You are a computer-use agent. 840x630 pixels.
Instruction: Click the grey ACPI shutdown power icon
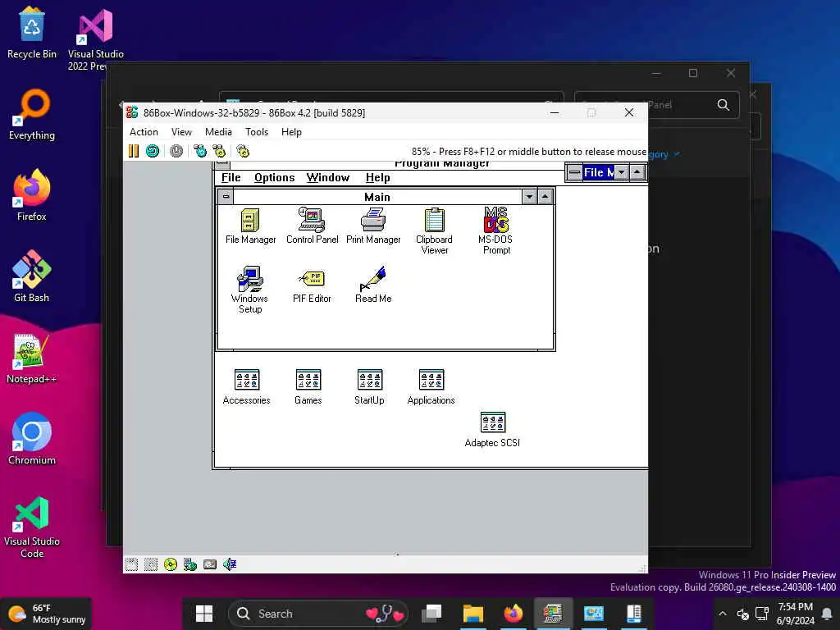click(176, 151)
